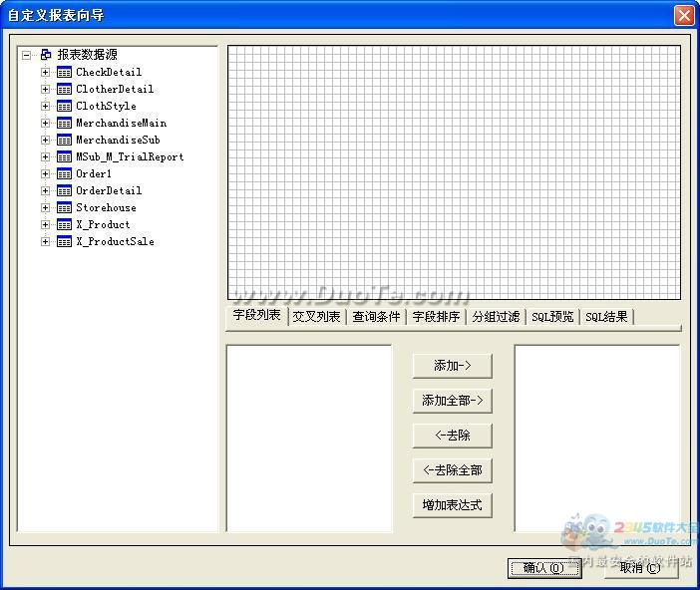The width and height of the screenshot is (700, 590).
Task: Cancel with the 取消(C) button
Action: click(x=640, y=568)
